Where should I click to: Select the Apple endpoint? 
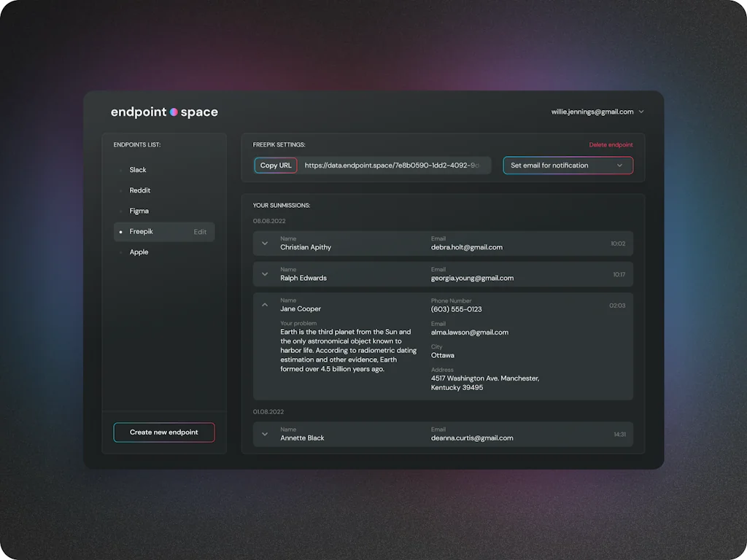tap(138, 252)
